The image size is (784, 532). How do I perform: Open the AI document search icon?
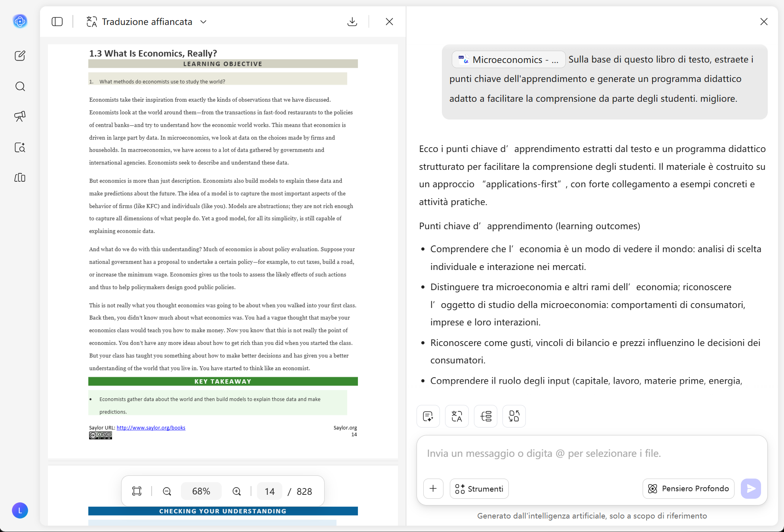click(x=20, y=148)
